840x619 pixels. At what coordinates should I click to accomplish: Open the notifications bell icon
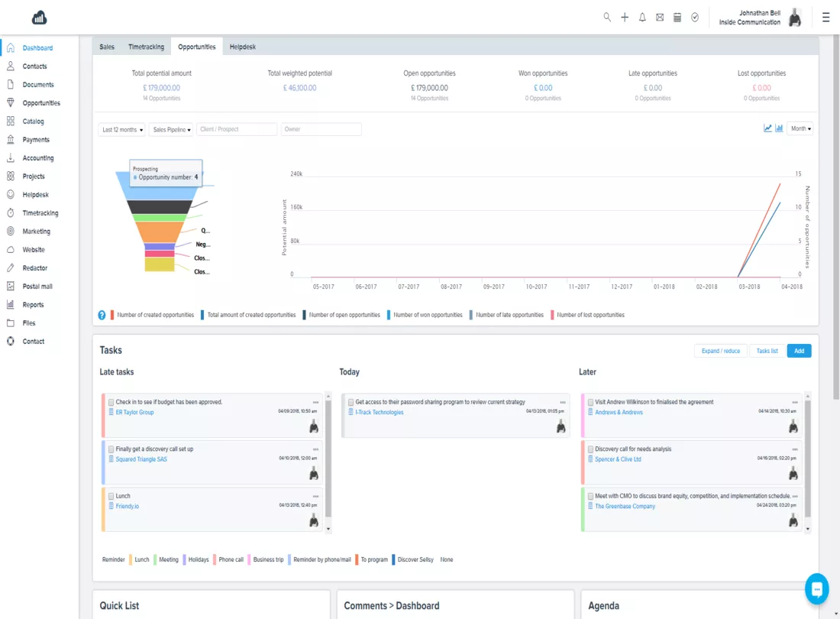click(642, 17)
